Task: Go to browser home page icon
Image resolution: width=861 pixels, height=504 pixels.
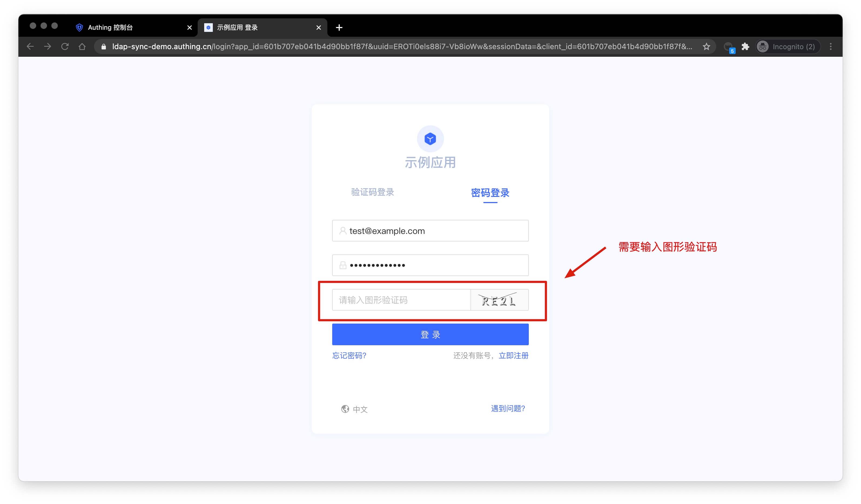Action: (82, 46)
